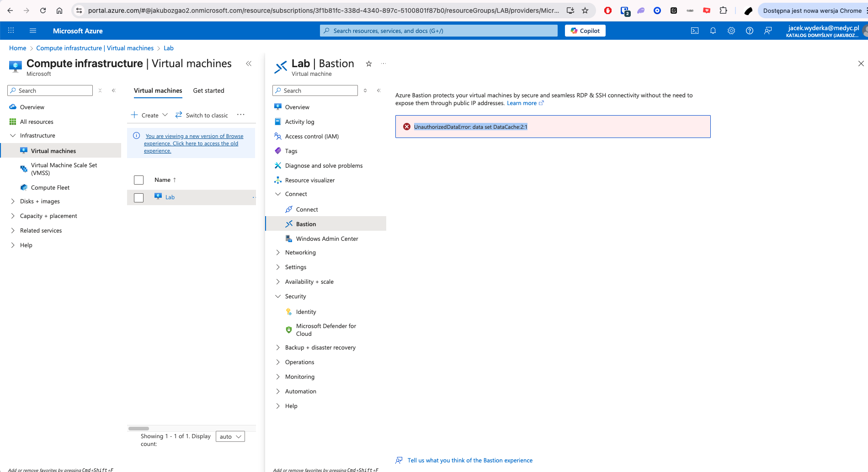The image size is (868, 472).
Task: Open Chrome extensions puzzle icon
Action: (x=723, y=11)
